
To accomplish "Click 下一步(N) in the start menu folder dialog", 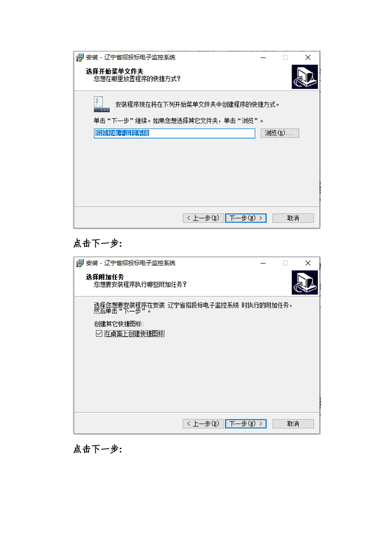I will pos(246,218).
